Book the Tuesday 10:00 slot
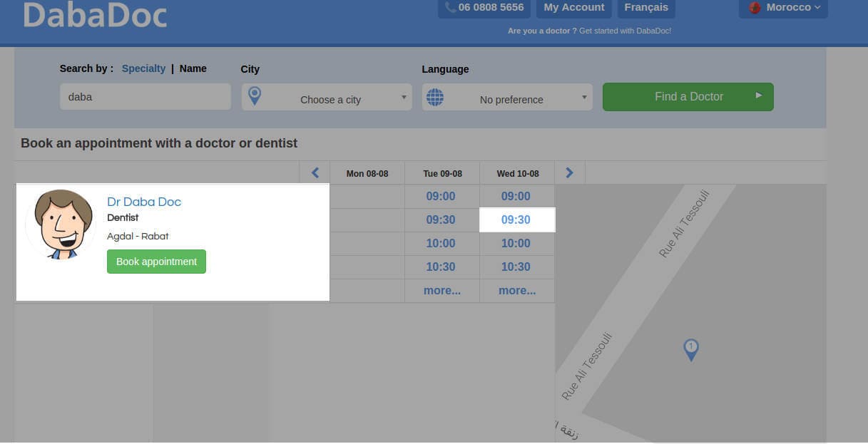Image resolution: width=868 pixels, height=444 pixels. coord(441,243)
